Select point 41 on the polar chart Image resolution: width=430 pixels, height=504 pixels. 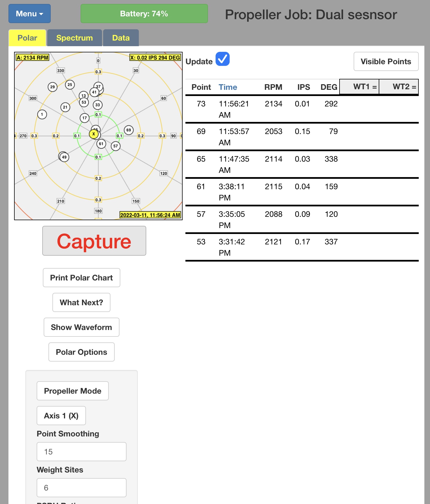[94, 92]
